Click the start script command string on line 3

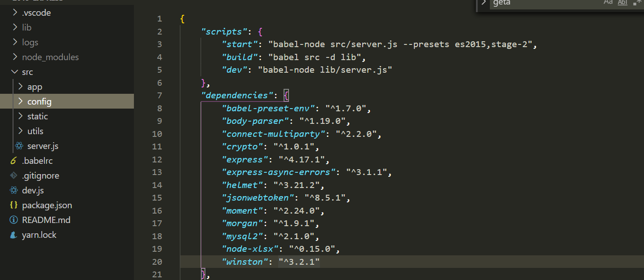[x=400, y=44]
